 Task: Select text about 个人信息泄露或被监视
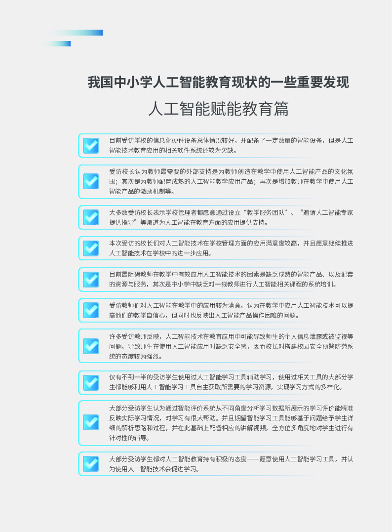coord(231,346)
